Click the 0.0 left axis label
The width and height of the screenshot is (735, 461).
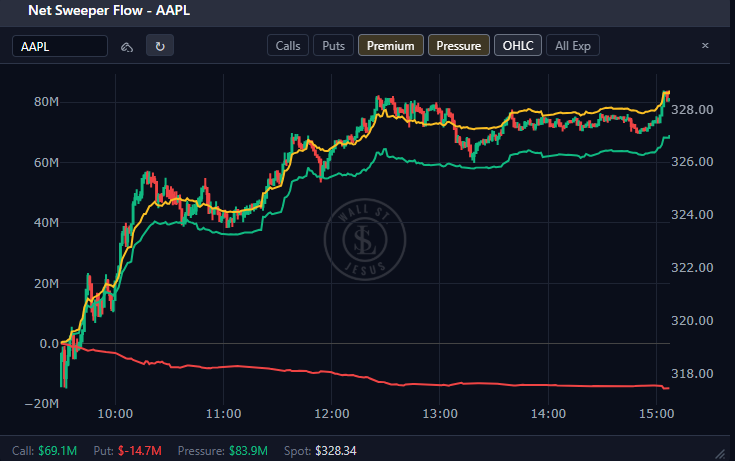(49, 344)
